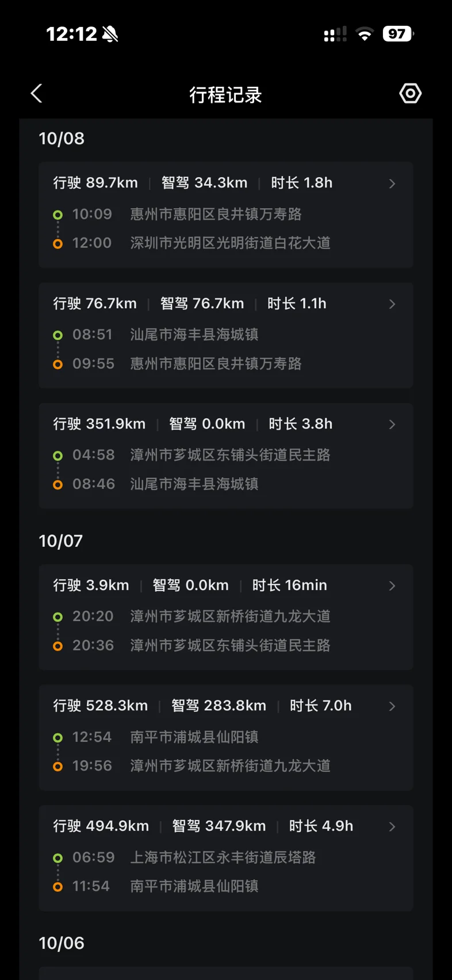
Task: Open trip ending at 深圳市光明区光明街道白花大道
Action: tap(230, 243)
